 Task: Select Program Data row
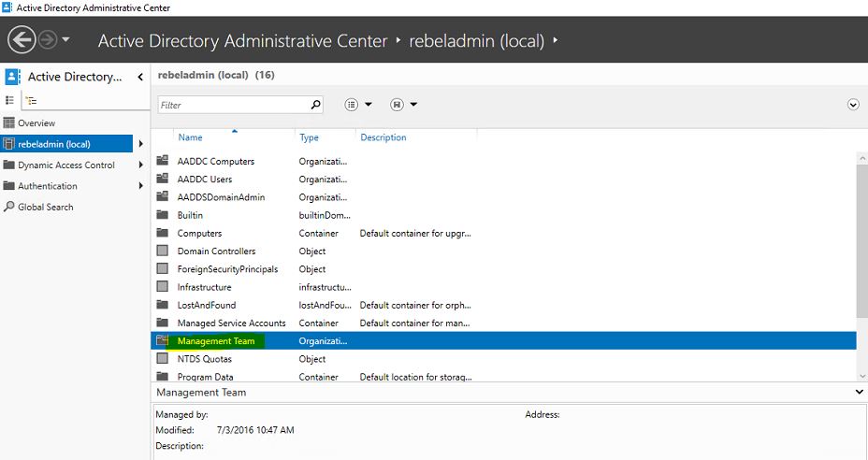point(503,377)
